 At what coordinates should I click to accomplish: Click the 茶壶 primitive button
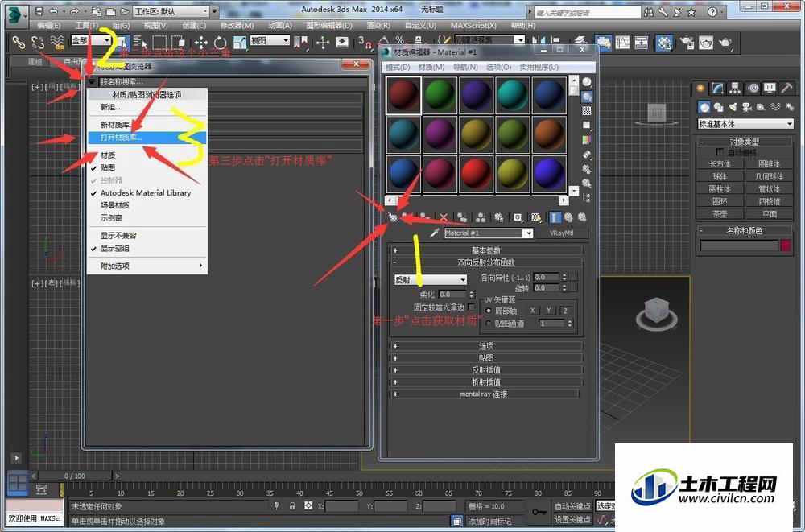coord(720,213)
